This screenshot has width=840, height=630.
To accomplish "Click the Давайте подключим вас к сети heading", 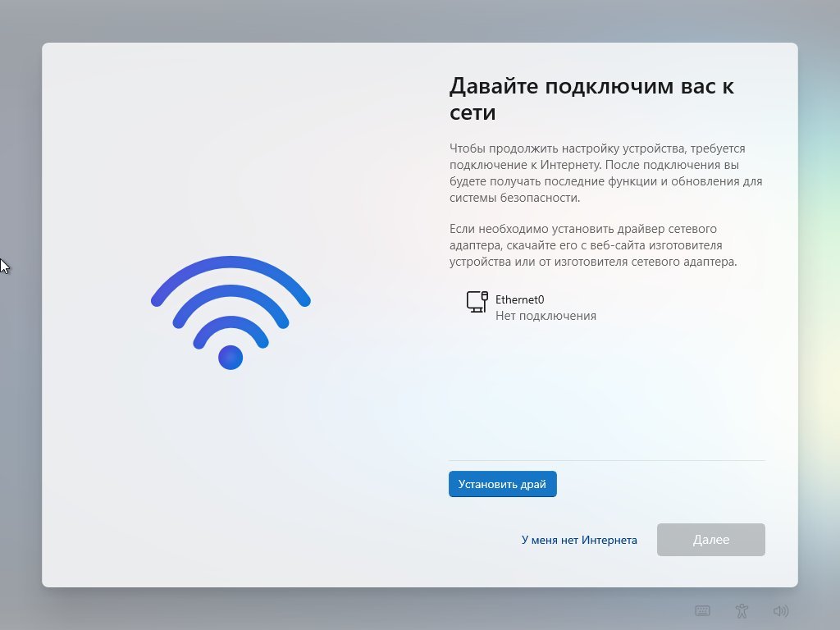I will (x=591, y=98).
